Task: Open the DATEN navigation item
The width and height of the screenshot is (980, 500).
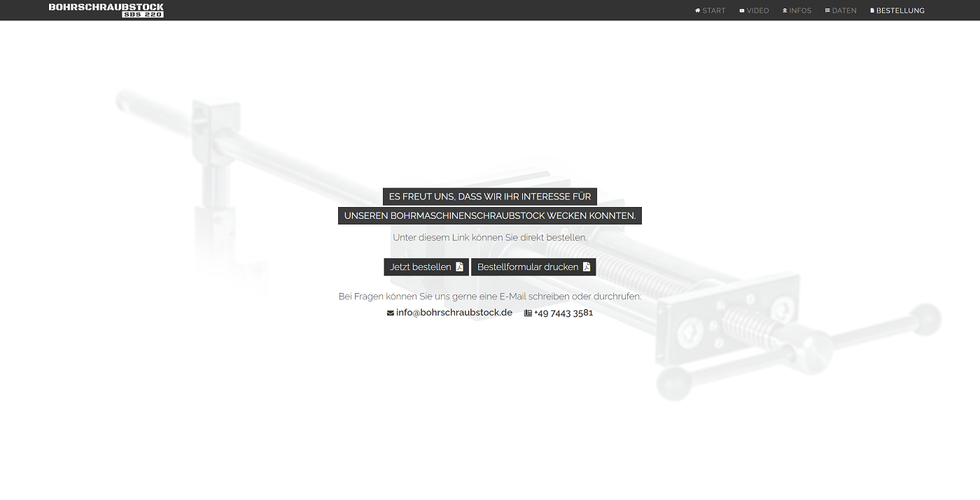Action: (x=844, y=10)
